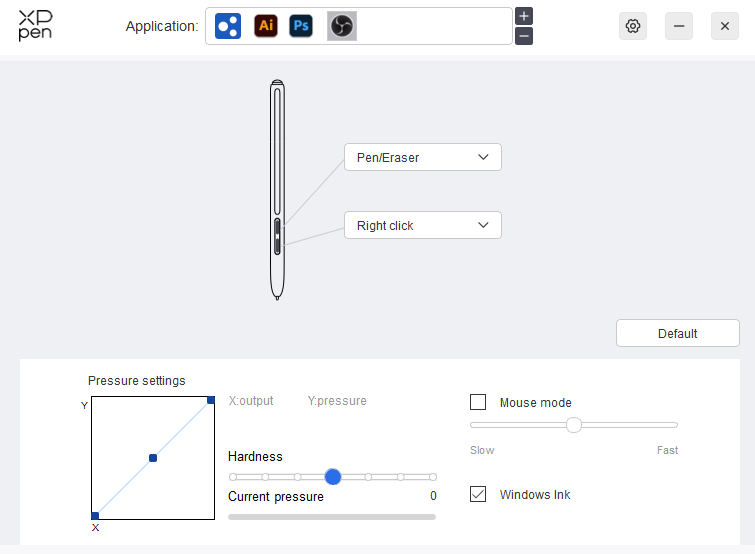Select the all-applications blue dots icon
Viewport: 755px width, 554px height.
click(228, 26)
